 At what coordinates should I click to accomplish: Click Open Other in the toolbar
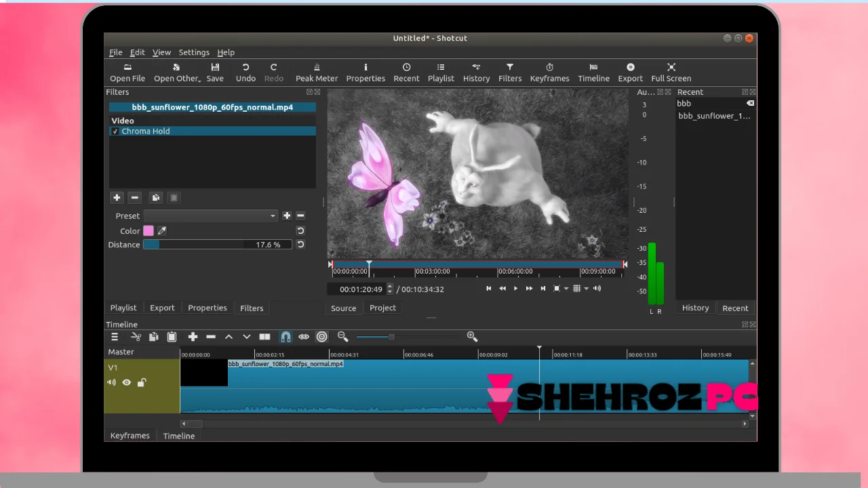177,72
